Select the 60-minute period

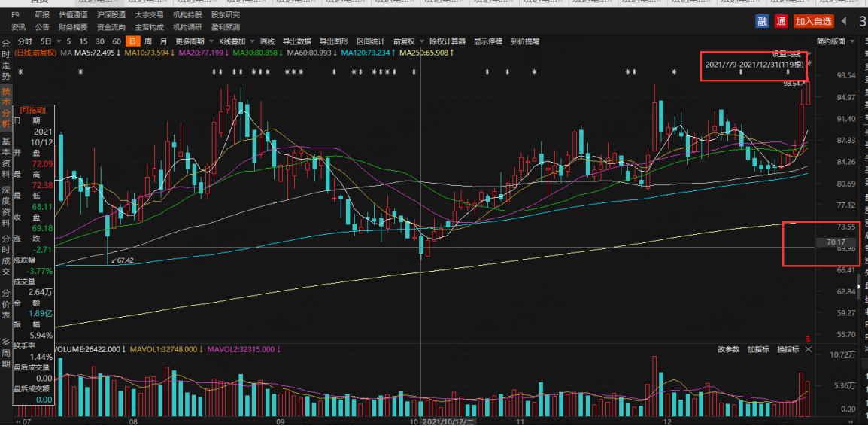117,41
